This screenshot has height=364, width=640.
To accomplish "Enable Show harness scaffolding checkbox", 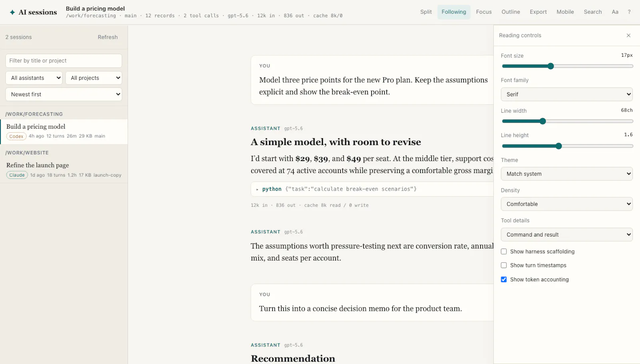I will point(504,252).
